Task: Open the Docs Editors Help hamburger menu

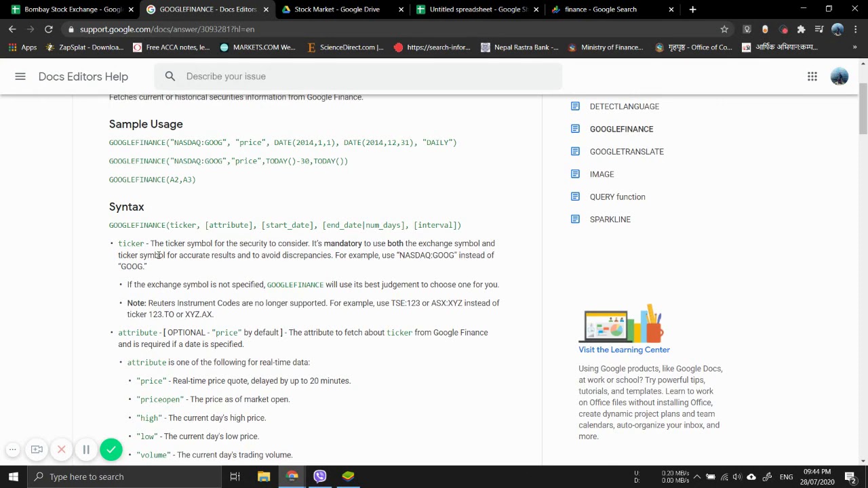Action: (x=20, y=77)
